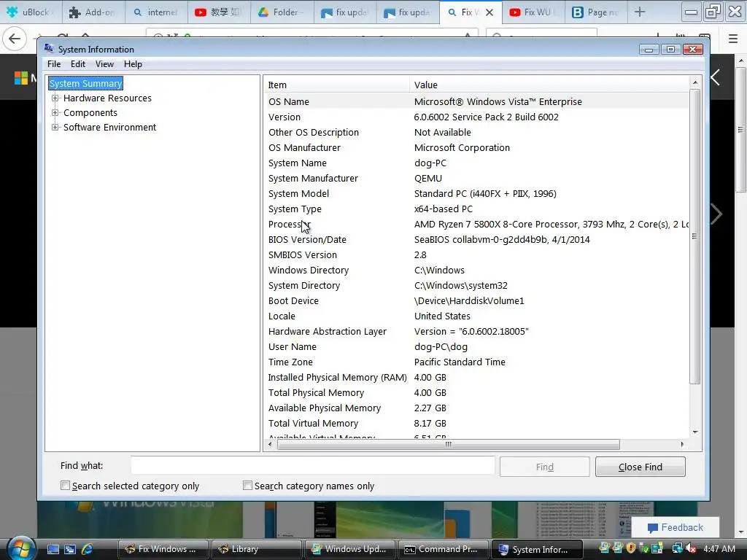Select the Total Virtual Memory row
Viewport: 747px width, 560px height.
(476, 423)
